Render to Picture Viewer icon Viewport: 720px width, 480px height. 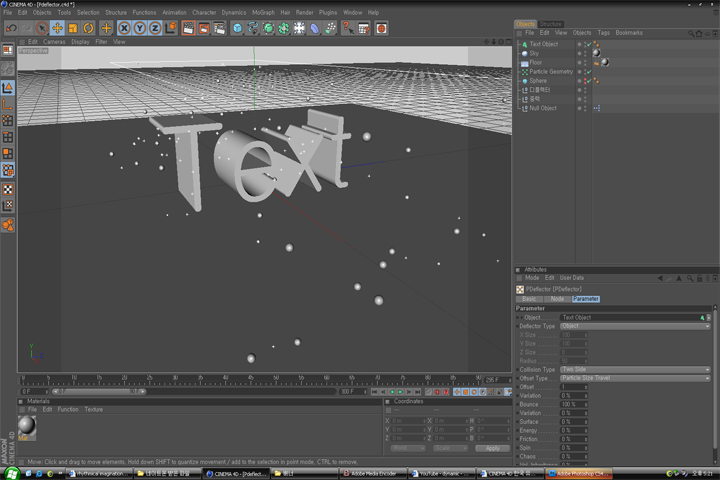204,28
